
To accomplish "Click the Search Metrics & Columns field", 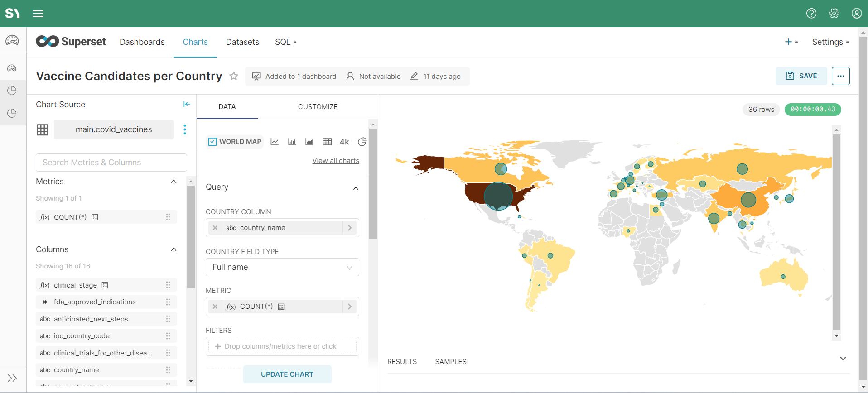I will click(111, 163).
